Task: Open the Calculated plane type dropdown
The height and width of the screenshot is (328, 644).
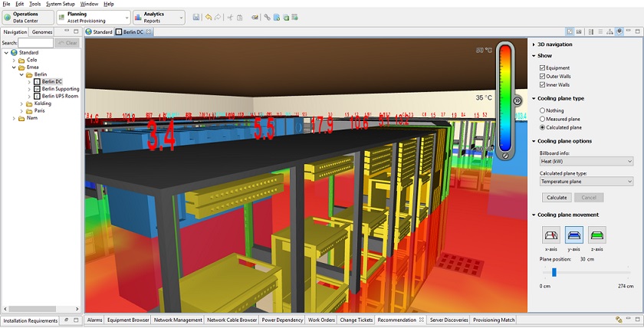Action: click(x=586, y=182)
